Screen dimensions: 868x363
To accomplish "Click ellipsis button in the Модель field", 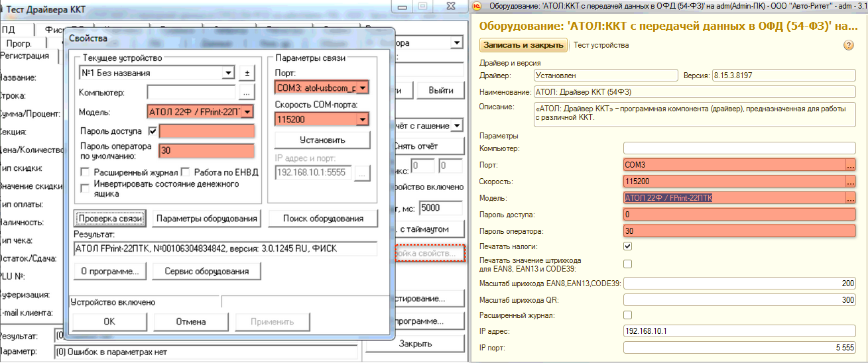I will click(x=850, y=197).
